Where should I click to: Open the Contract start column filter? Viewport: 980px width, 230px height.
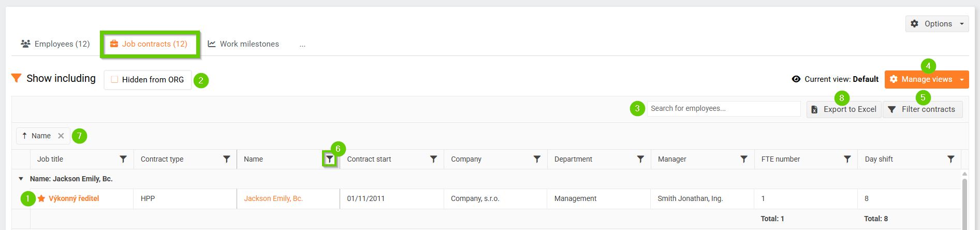pos(434,159)
